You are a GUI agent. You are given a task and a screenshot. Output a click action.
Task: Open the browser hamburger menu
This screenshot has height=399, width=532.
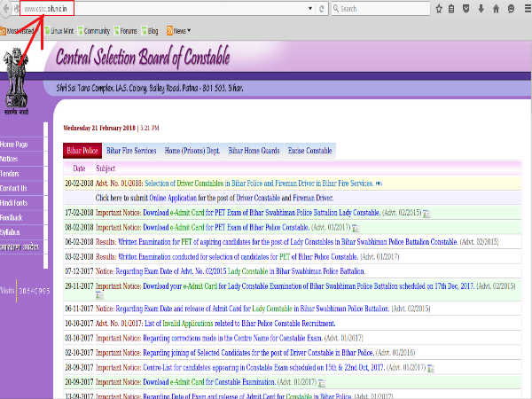528,9
